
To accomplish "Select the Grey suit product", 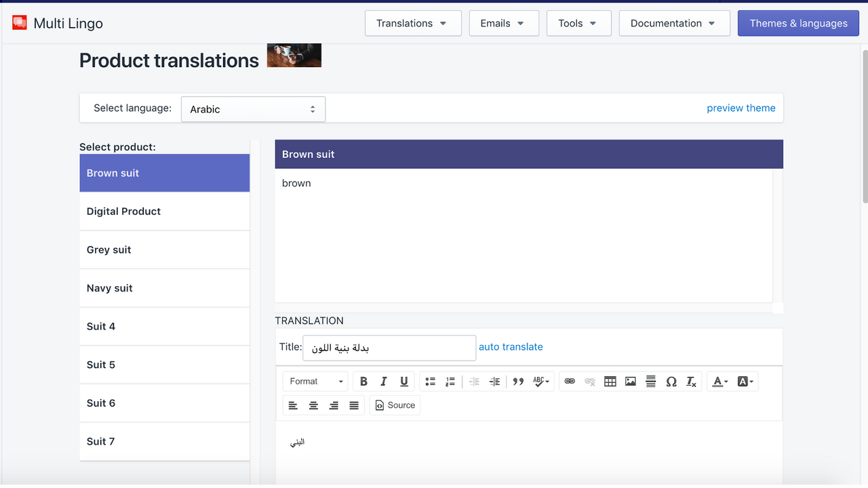I will (x=165, y=250).
